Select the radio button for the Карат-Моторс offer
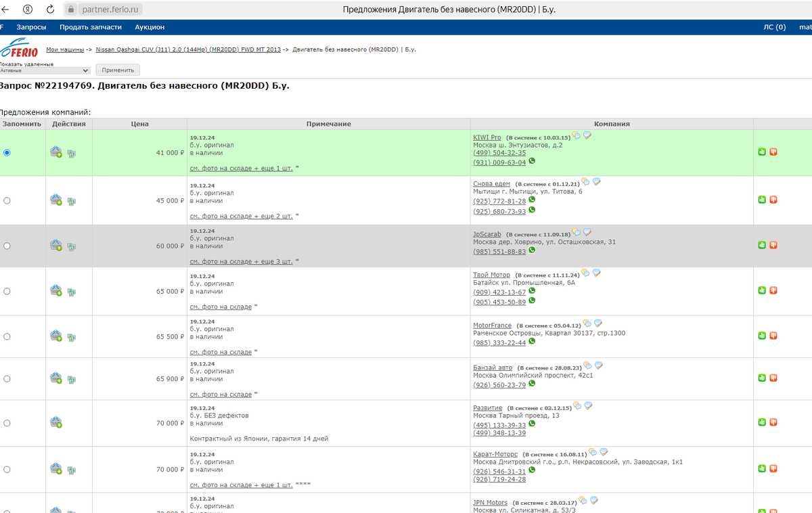 coord(7,469)
